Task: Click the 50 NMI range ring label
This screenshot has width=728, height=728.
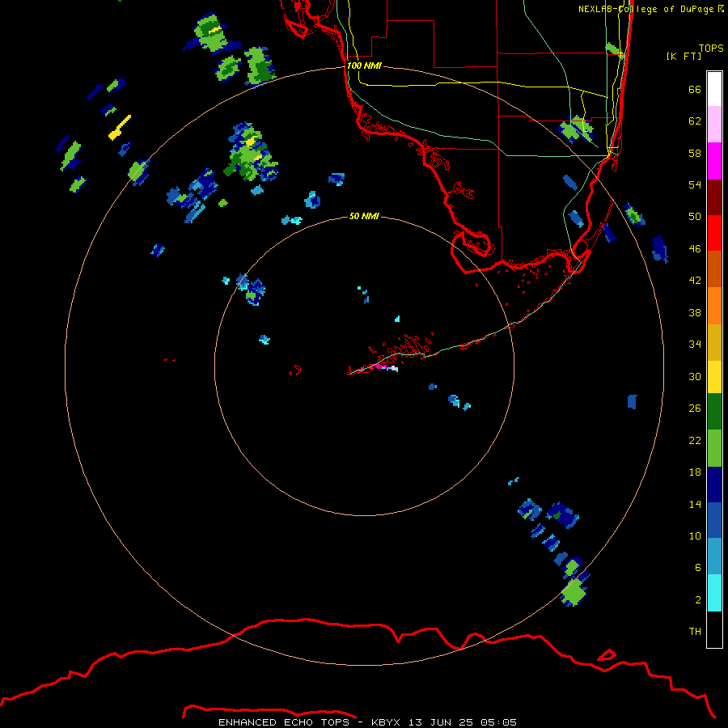Action: (364, 216)
